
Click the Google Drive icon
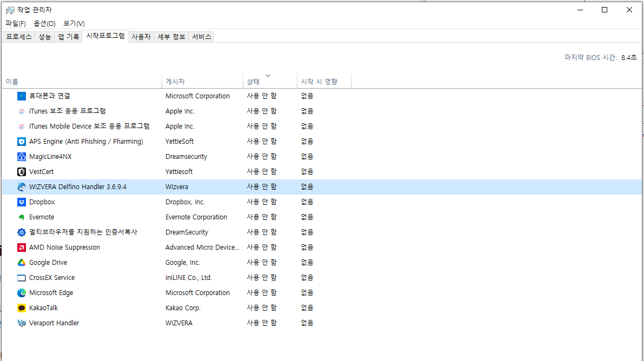[22, 263]
